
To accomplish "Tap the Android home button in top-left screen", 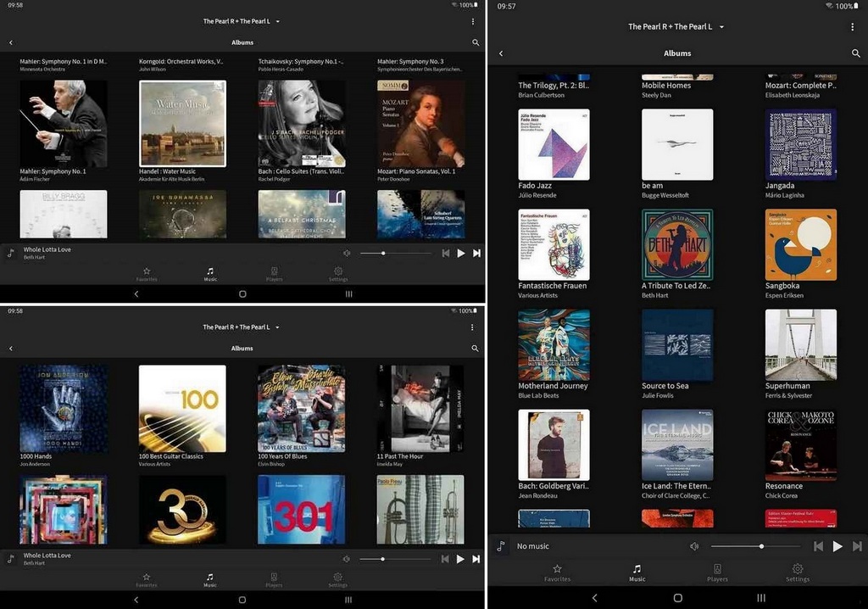I will tap(242, 294).
